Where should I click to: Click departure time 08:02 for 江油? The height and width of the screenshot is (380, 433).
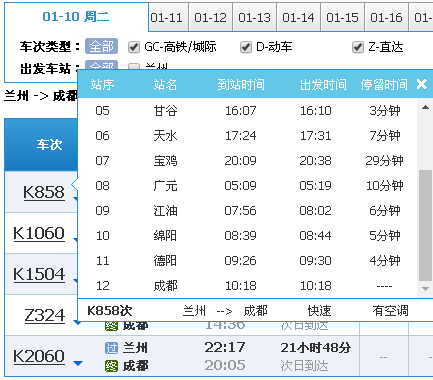[315, 211]
